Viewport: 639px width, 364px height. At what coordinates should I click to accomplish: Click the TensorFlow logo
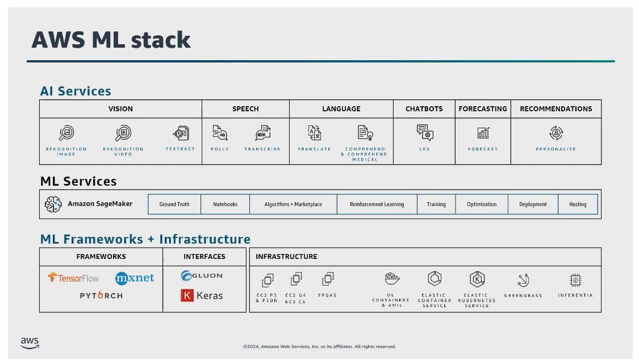tap(73, 278)
